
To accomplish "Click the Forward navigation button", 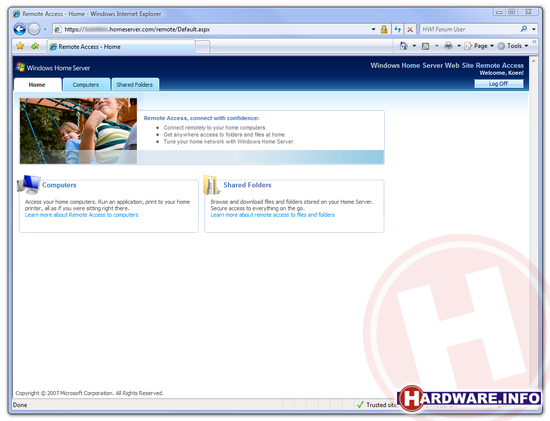I will (34, 29).
